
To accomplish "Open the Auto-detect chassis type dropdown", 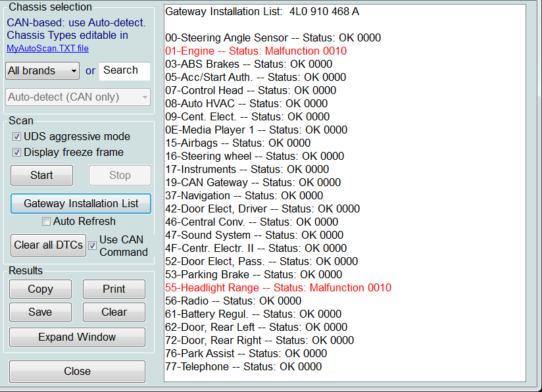I will coord(77,97).
